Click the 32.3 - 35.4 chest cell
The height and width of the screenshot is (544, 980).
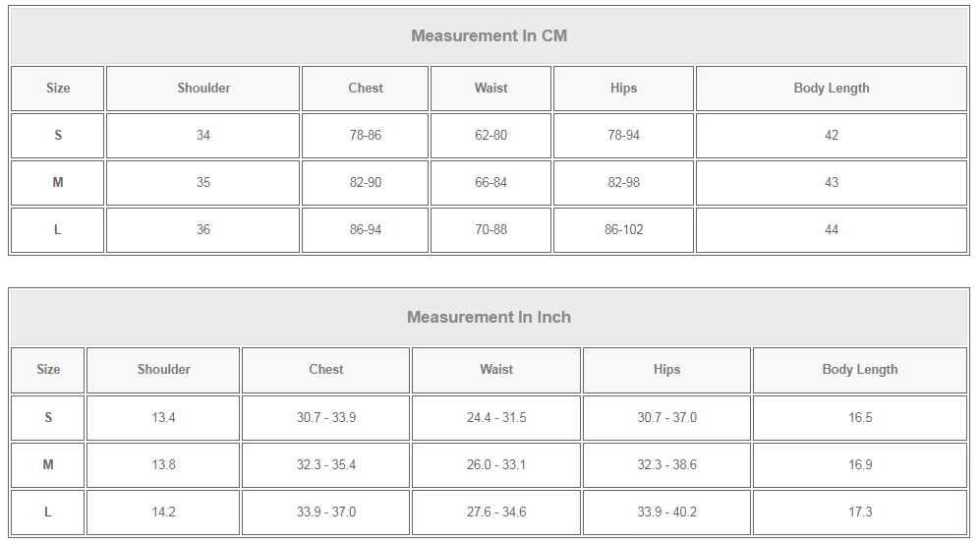click(x=325, y=464)
